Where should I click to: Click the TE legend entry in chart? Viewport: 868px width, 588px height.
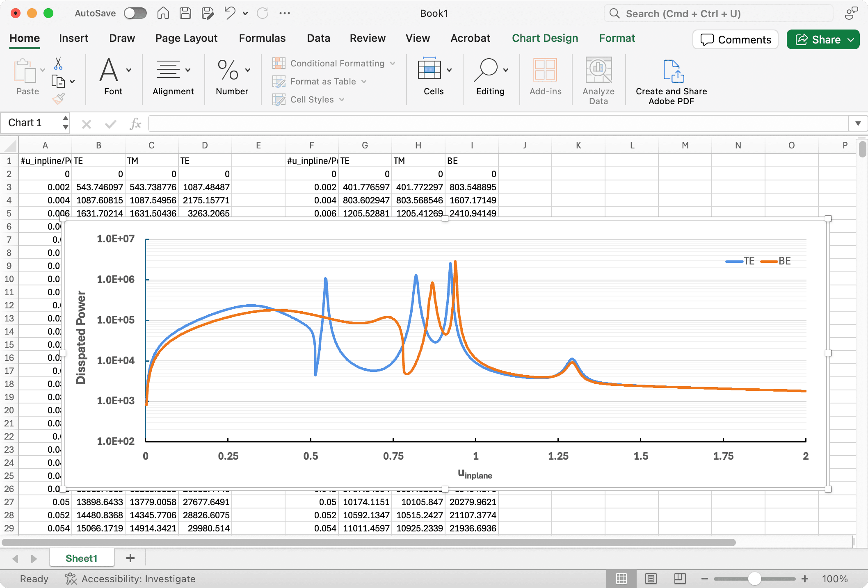[x=740, y=261]
